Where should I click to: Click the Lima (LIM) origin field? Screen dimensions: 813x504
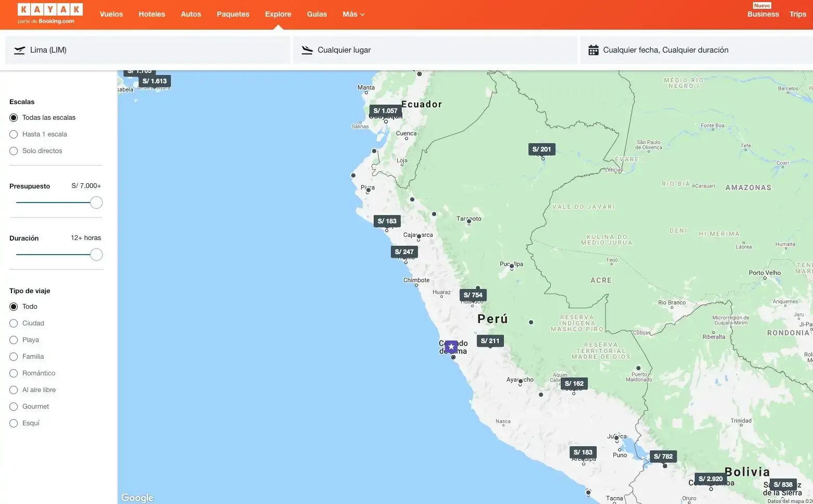pos(147,51)
